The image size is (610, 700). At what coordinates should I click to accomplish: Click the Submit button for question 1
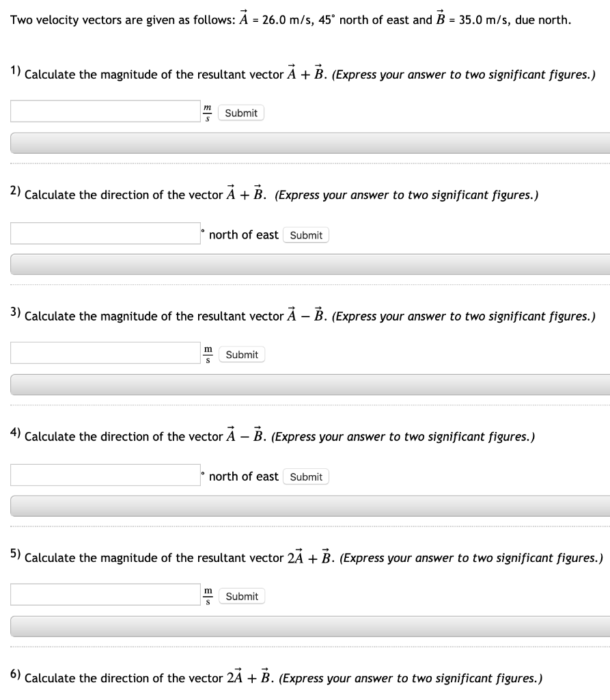[239, 113]
